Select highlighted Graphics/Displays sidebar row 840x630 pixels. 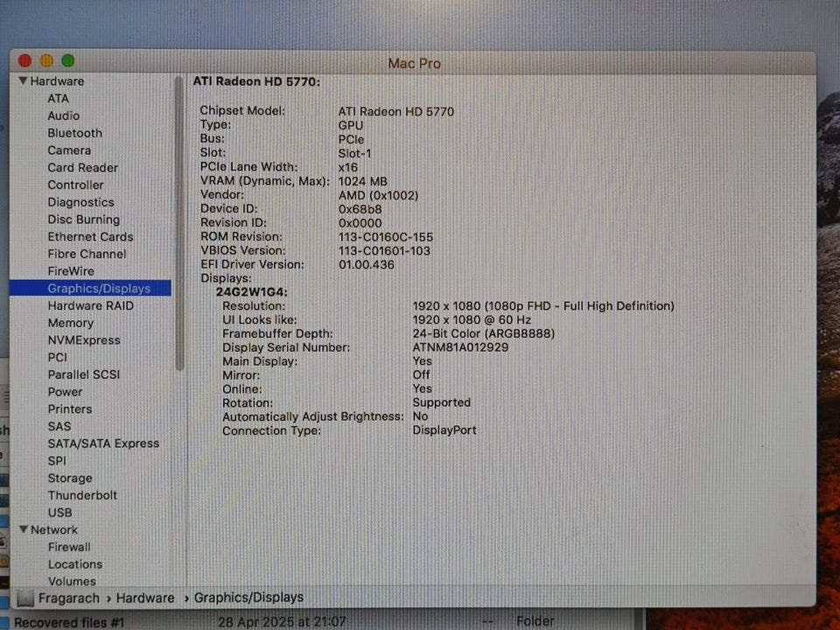(90, 288)
